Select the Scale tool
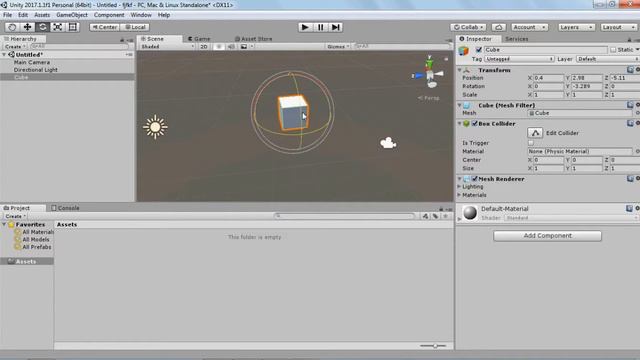The image size is (640, 360). [58, 27]
